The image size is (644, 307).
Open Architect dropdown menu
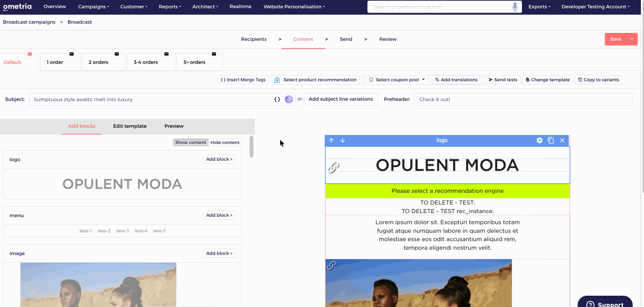click(x=205, y=7)
